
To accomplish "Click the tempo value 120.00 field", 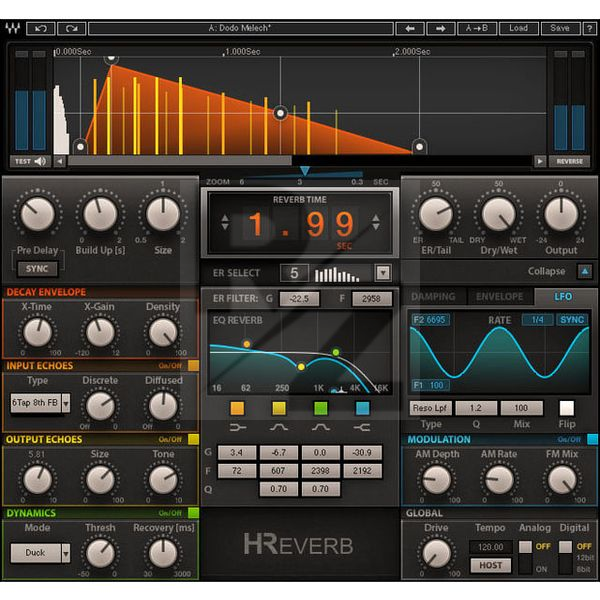I will coord(490,547).
